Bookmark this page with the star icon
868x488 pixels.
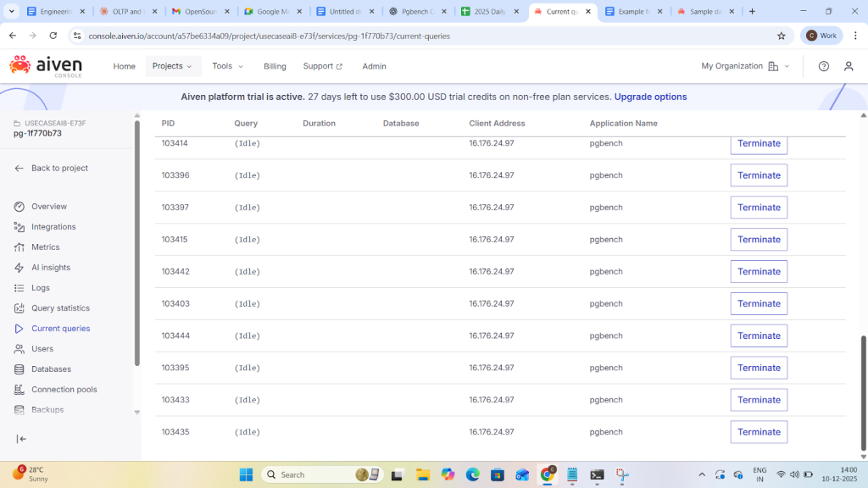point(781,36)
